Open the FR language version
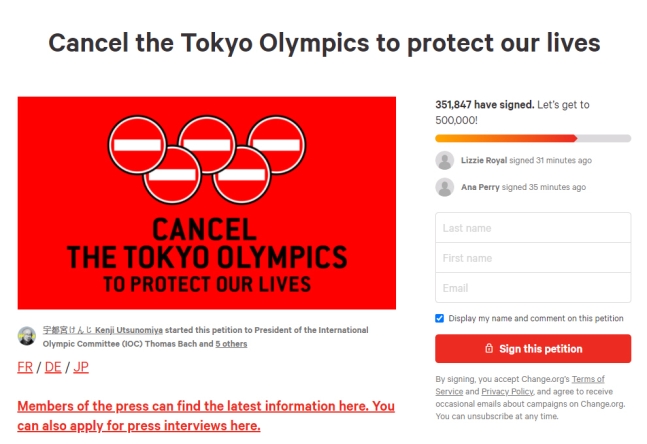 click(25, 367)
